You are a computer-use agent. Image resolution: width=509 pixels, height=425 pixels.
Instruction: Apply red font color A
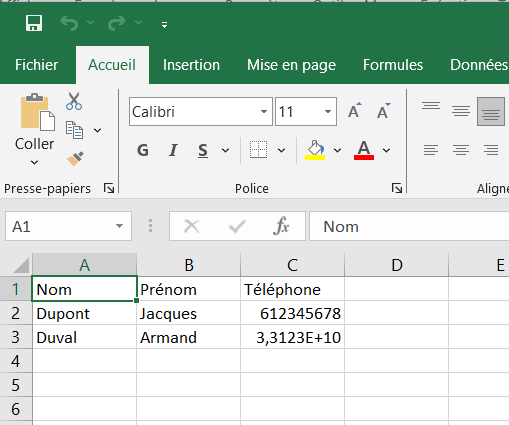coord(364,150)
